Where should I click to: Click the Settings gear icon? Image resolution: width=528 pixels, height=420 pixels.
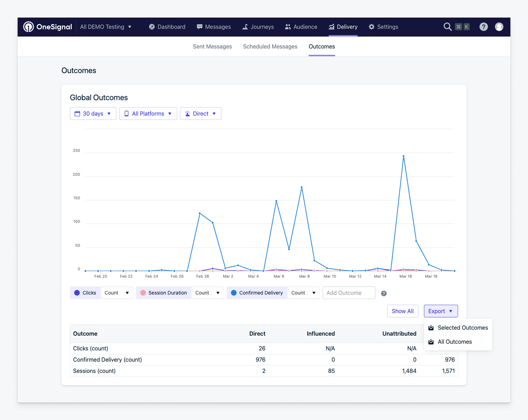pos(371,27)
